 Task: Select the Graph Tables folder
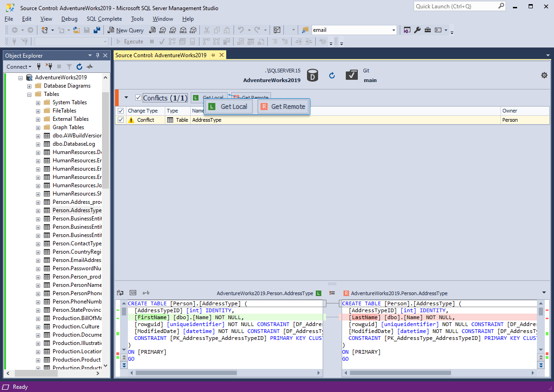68,127
